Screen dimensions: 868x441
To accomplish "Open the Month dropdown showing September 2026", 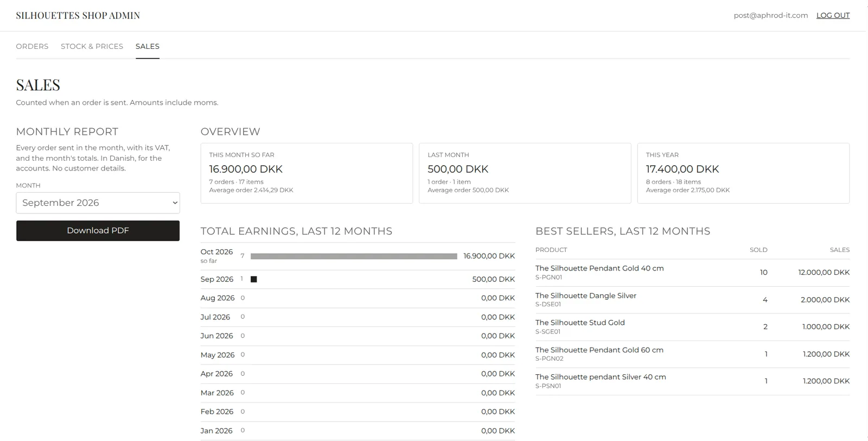I will point(98,203).
